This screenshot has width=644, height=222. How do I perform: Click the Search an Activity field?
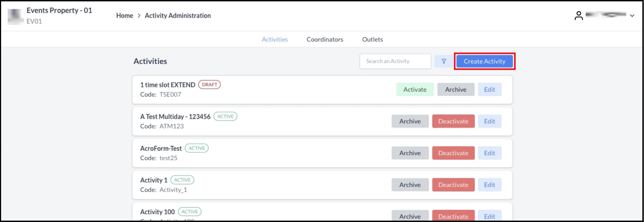coord(395,61)
